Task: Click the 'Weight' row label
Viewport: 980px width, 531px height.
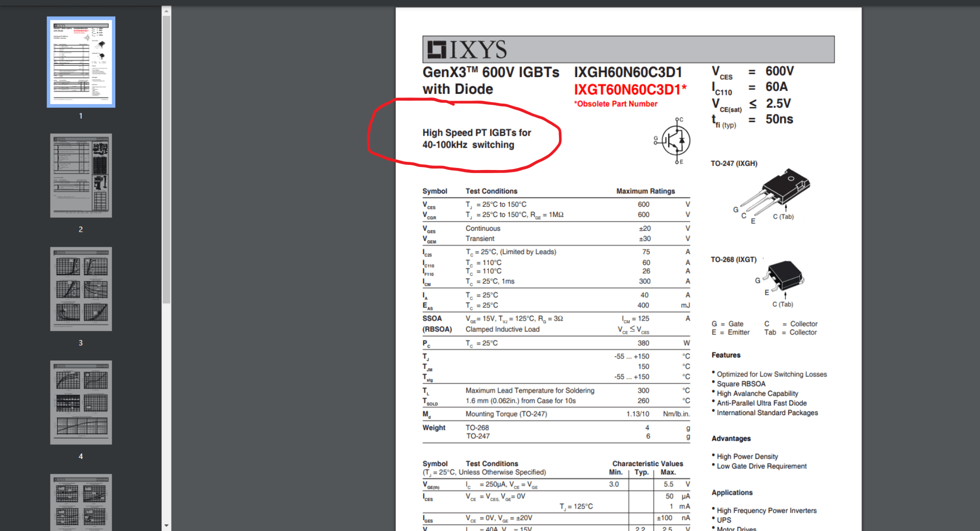Action: (434, 428)
